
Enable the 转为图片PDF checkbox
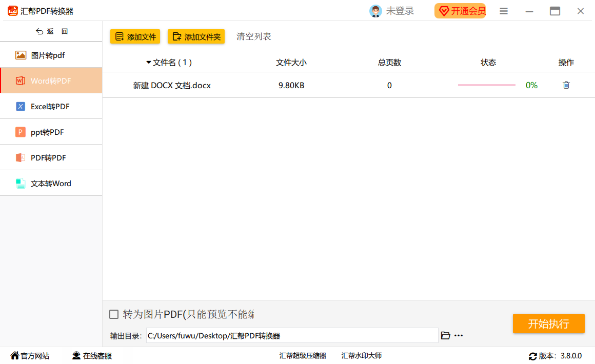114,314
